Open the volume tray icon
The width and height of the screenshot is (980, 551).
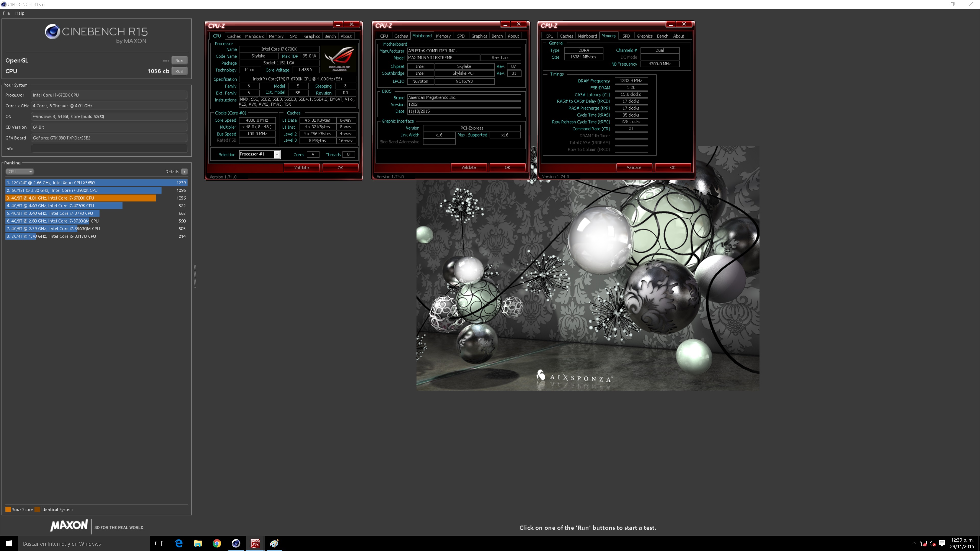click(x=933, y=543)
